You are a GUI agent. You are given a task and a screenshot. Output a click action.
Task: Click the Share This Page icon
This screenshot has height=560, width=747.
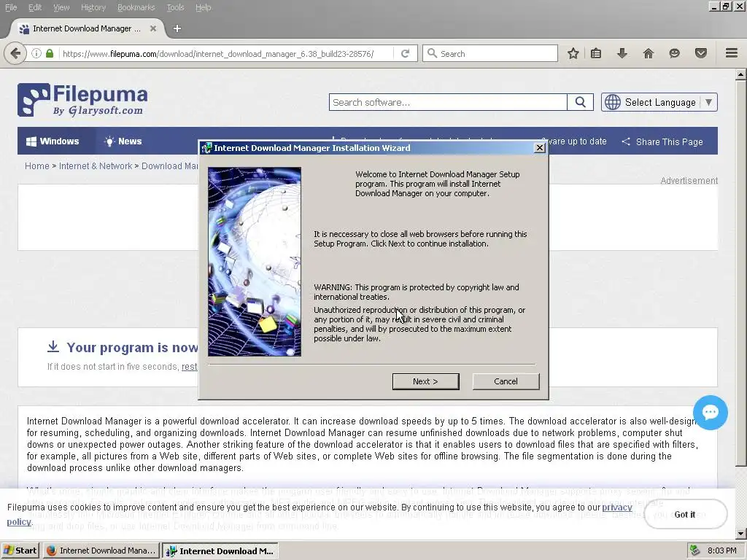pyautogui.click(x=626, y=141)
